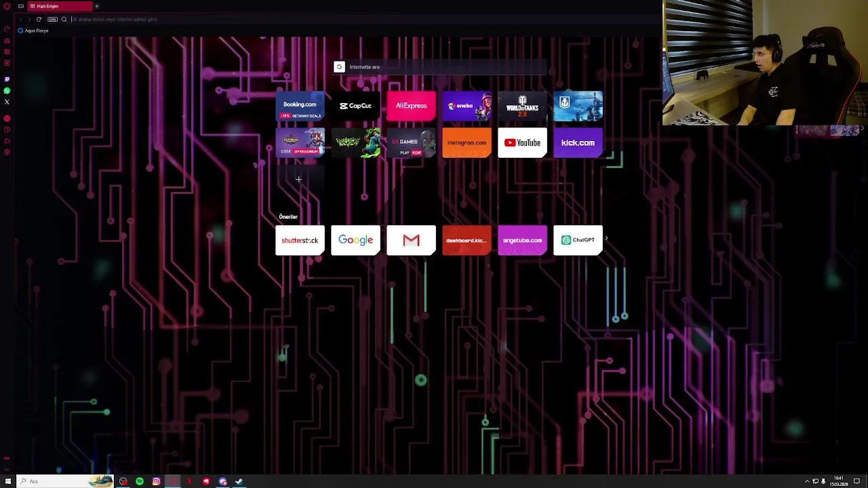This screenshot has height=488, width=868.
Task: Open the Windows Start menu
Action: click(x=7, y=481)
